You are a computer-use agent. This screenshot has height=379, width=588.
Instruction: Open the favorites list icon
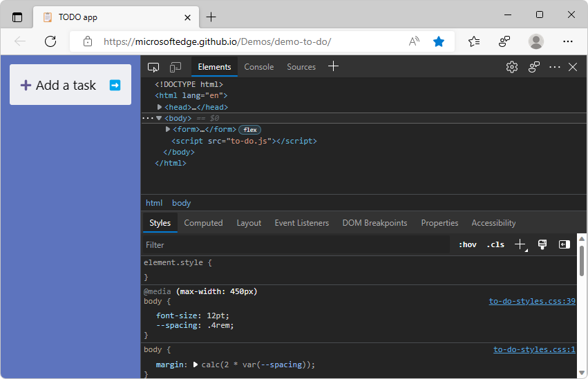[474, 41]
